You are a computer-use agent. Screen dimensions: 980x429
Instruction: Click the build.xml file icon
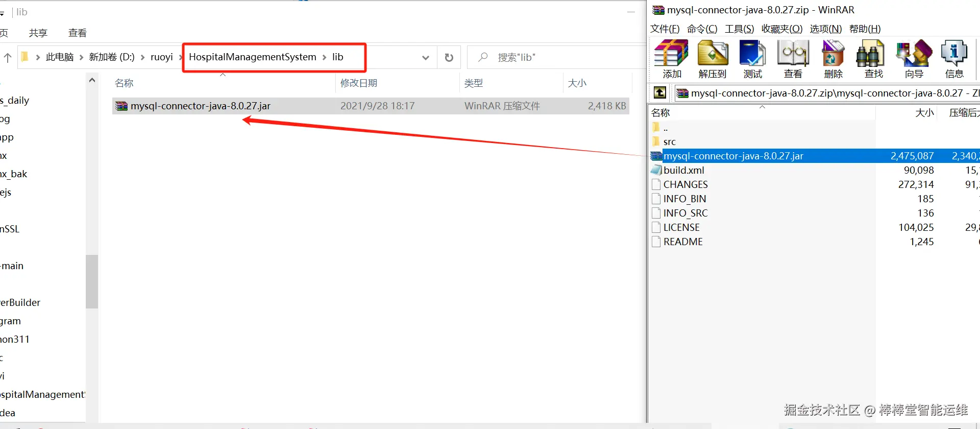(656, 170)
